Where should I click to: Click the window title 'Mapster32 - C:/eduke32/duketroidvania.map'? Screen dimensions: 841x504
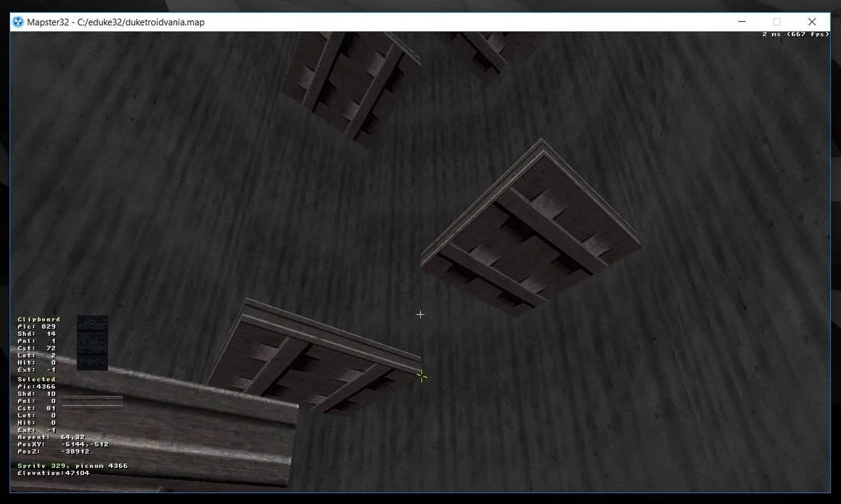point(116,22)
